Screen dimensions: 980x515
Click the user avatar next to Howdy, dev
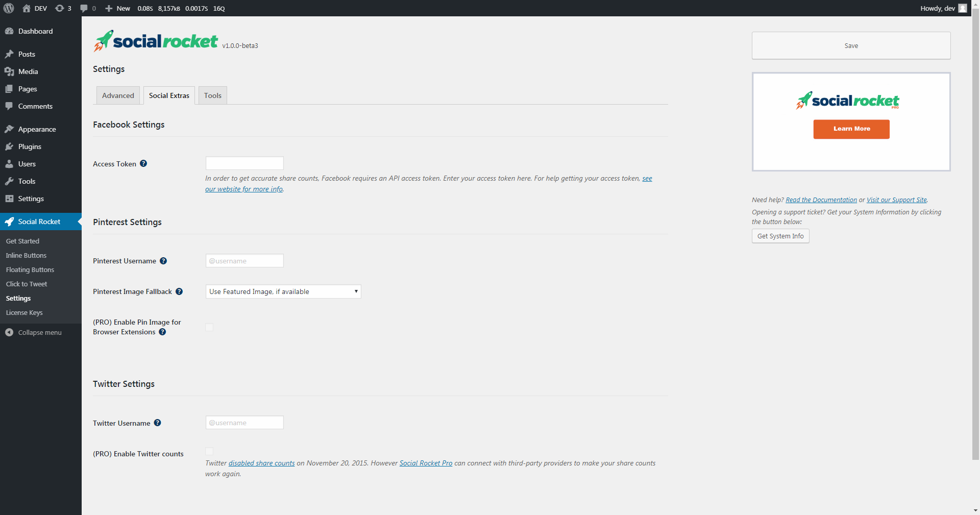pyautogui.click(x=963, y=8)
